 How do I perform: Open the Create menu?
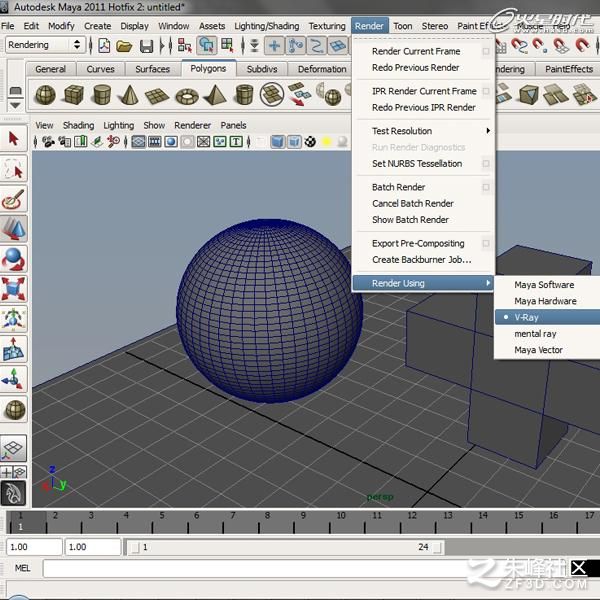click(x=98, y=26)
